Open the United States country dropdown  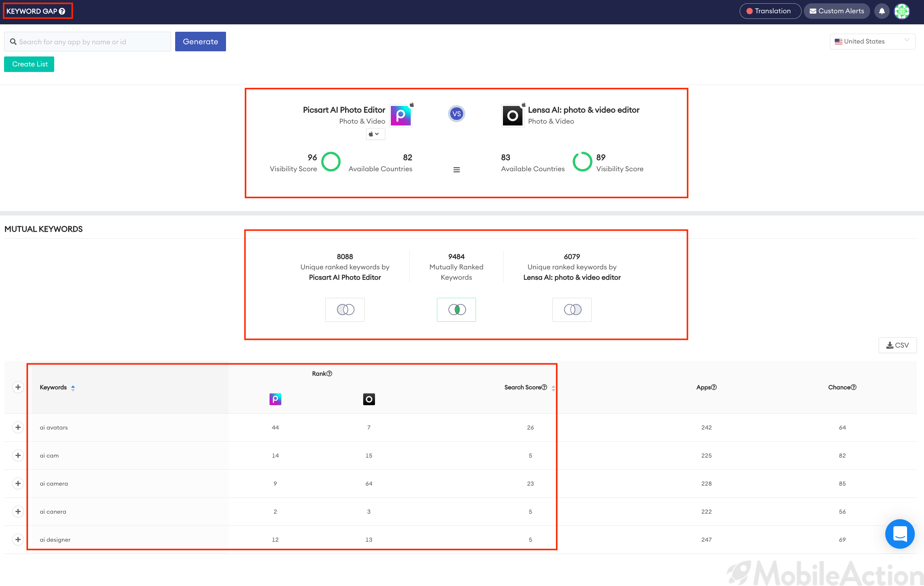[872, 41]
